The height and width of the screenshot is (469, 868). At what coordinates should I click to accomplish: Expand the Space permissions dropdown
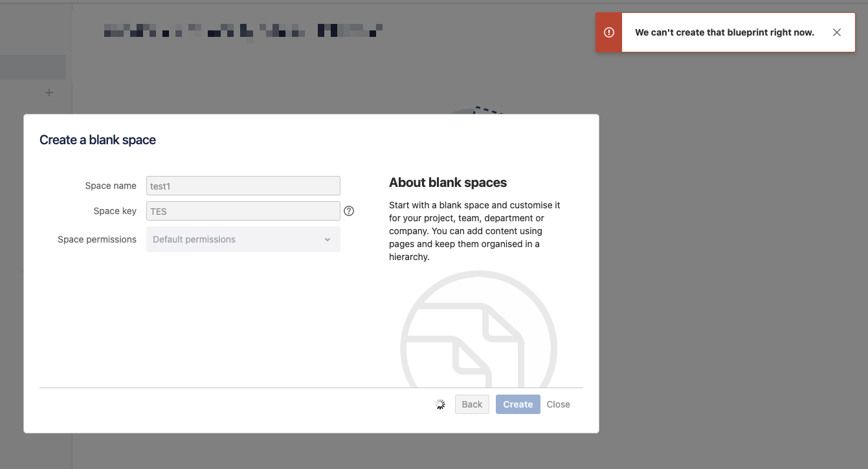point(243,239)
